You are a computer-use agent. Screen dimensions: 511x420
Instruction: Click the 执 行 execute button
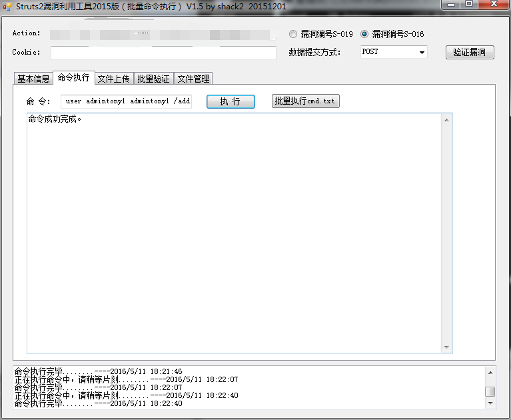(x=231, y=101)
